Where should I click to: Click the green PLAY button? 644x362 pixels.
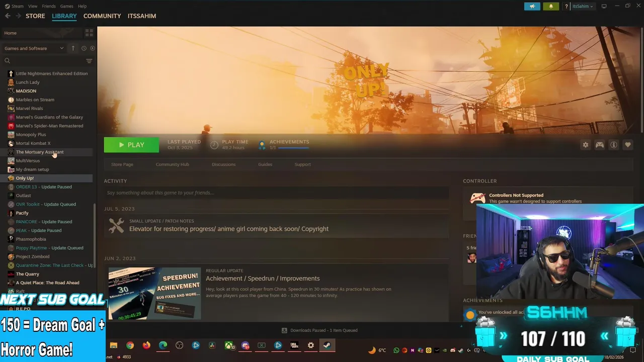[131, 145]
